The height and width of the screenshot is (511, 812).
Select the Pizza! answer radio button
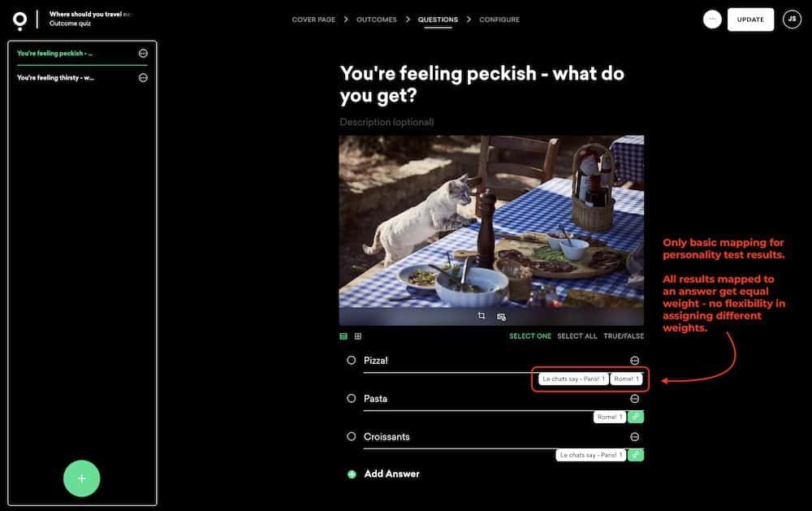tap(352, 360)
